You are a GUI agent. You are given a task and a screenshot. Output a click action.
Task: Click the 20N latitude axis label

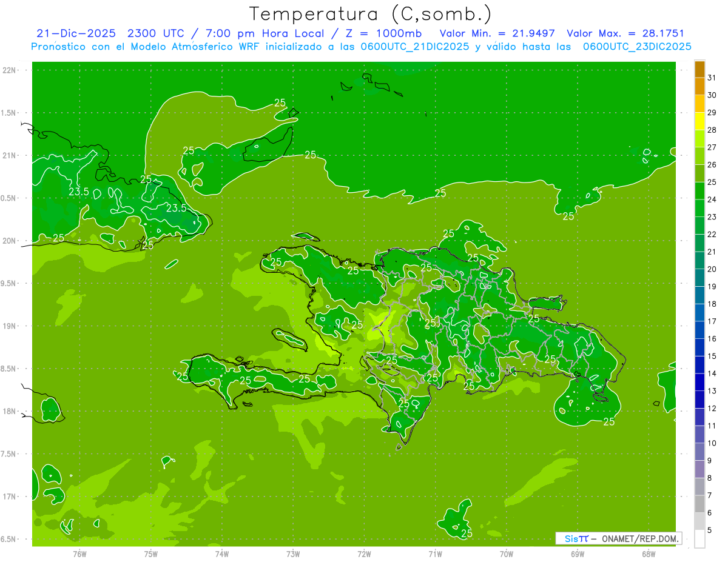(x=10, y=241)
